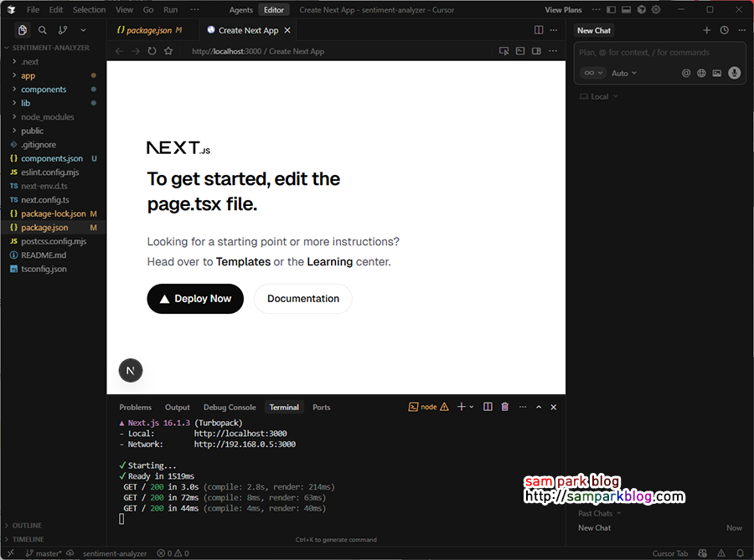
Task: Click the voice microphone button
Action: (x=734, y=73)
